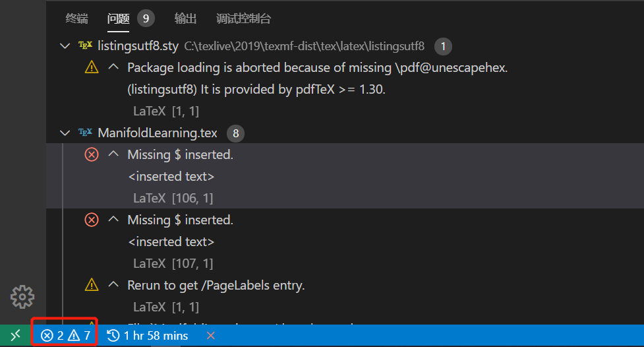The image size is (644, 347).
Task: Collapse the ManifoldLearning.tex file group
Action: tap(65, 133)
